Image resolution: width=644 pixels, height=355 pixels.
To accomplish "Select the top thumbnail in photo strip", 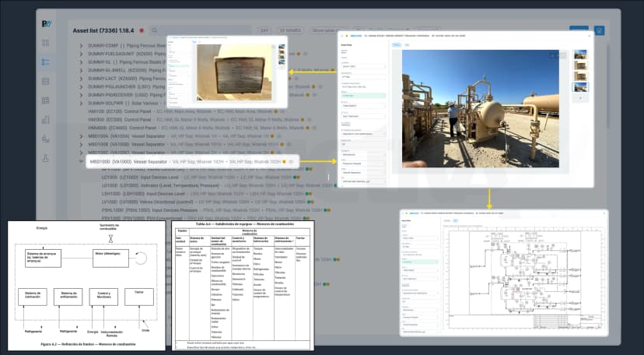I will point(580,54).
